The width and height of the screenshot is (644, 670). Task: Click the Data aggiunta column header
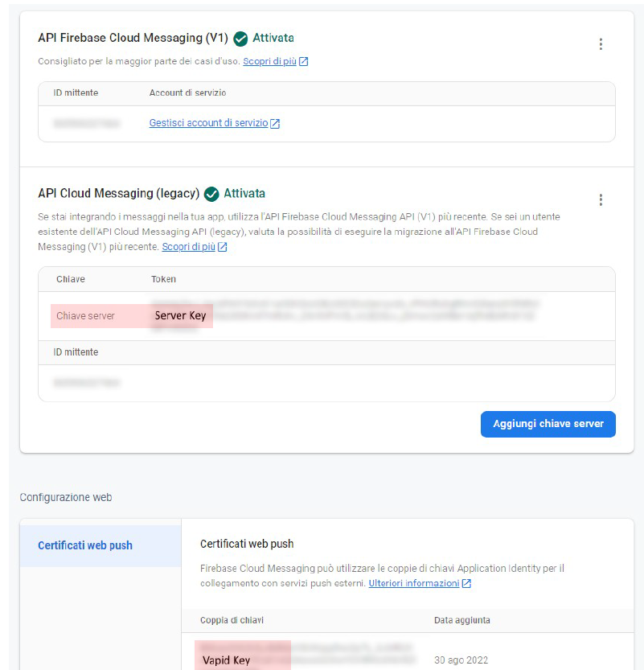462,620
